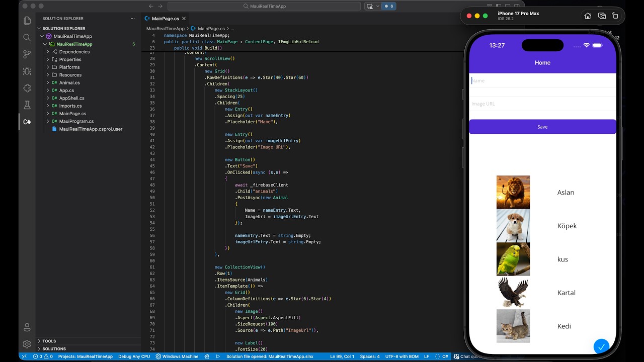Open the Run and Debug view
The width and height of the screenshot is (644, 362).
(27, 71)
